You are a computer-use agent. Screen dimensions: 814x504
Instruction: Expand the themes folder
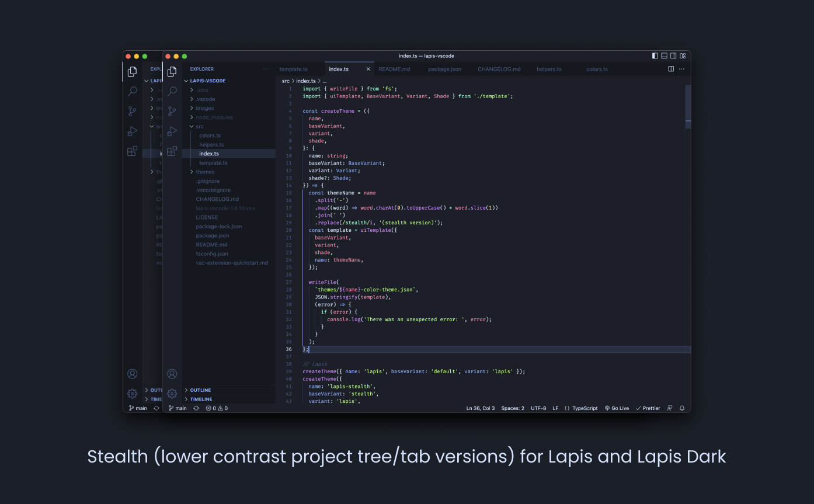pos(229,172)
